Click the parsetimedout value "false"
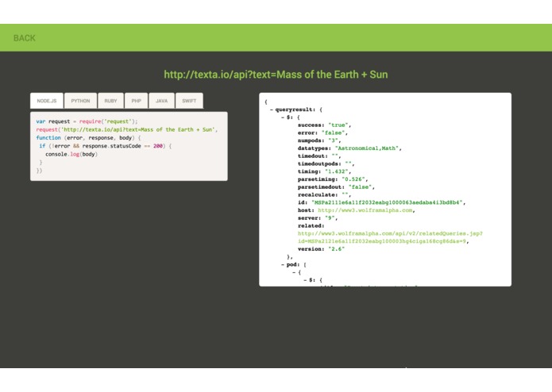The width and height of the screenshot is (552, 392). 360,187
